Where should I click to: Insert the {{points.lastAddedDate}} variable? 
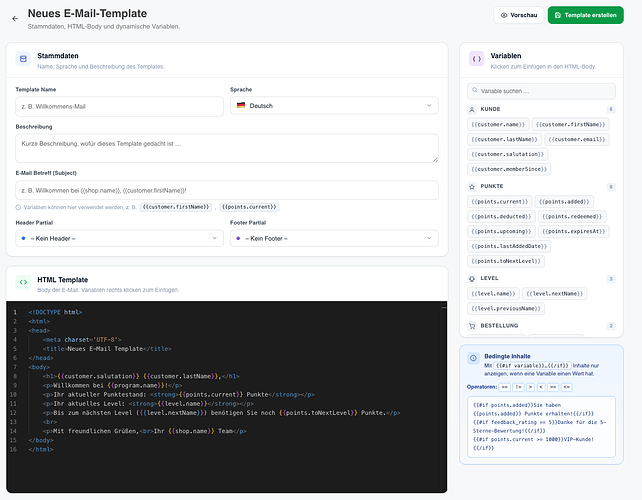click(509, 246)
